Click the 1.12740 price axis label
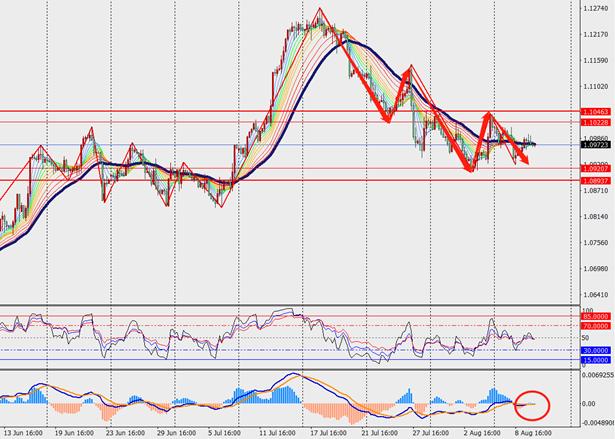This screenshot has width=615, height=439. 595,9
